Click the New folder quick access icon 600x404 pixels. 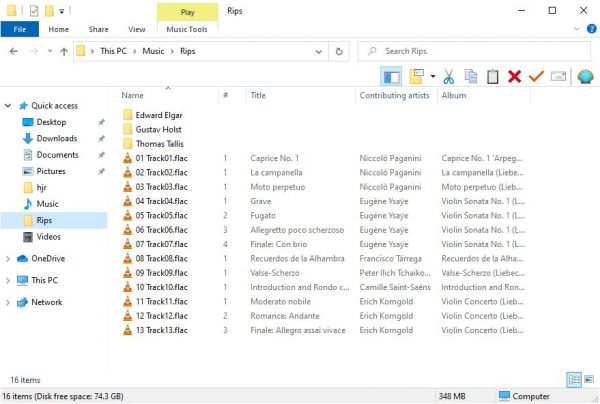tap(49, 11)
